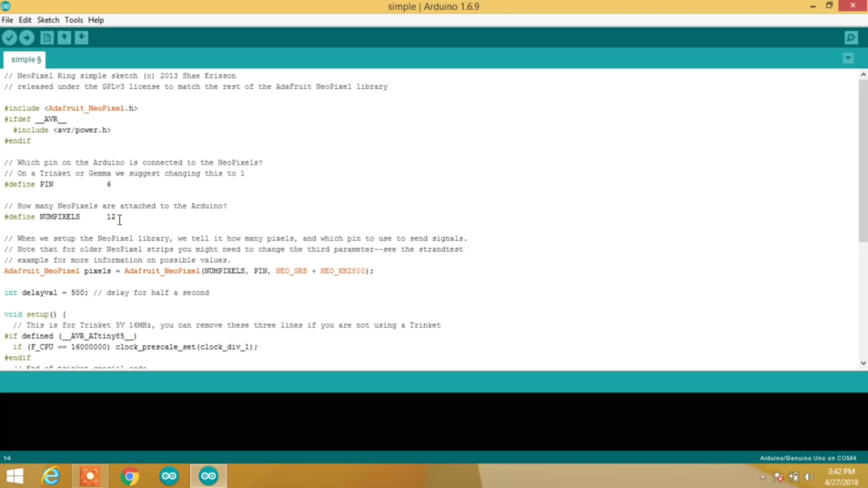
Task: Save the sketch with the Save icon
Action: click(x=81, y=37)
